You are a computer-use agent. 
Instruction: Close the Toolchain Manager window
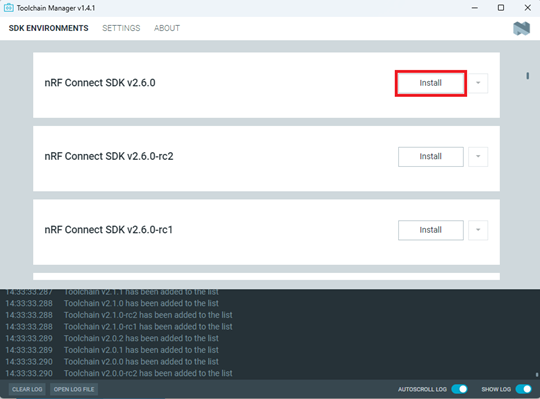[527, 8]
